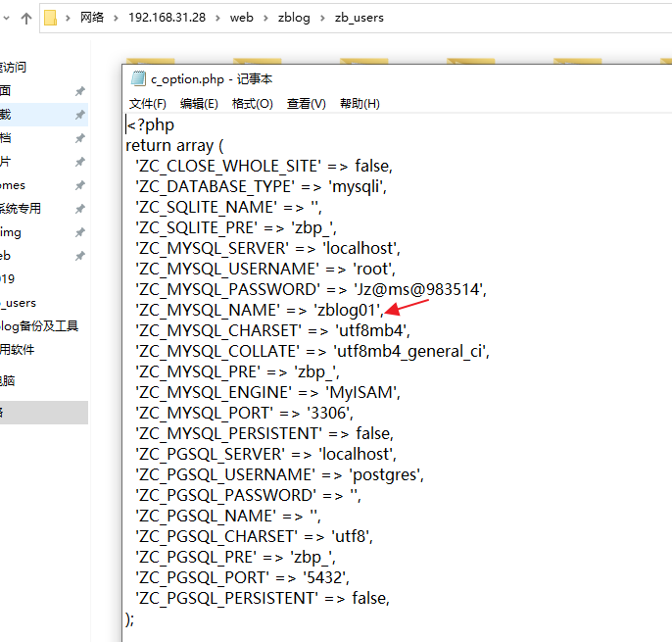Screen dimensions: 672x642
Task: Expand chevron after 192.168.31.28 breadcrumb
Action: point(217,18)
